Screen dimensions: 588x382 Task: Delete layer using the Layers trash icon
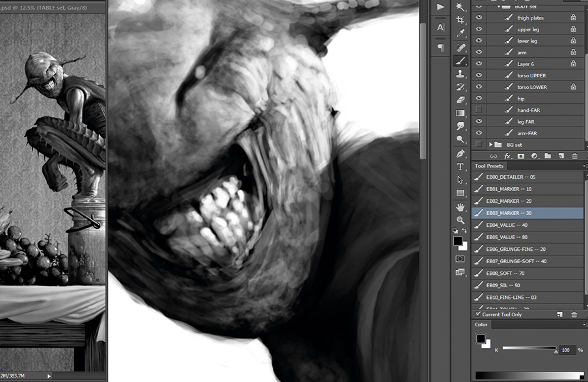(x=574, y=156)
